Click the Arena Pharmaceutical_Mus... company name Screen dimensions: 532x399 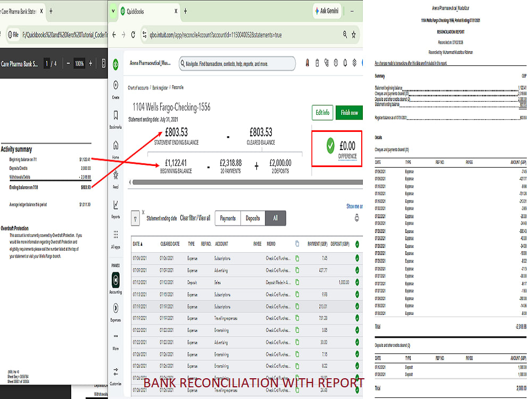tap(150, 63)
